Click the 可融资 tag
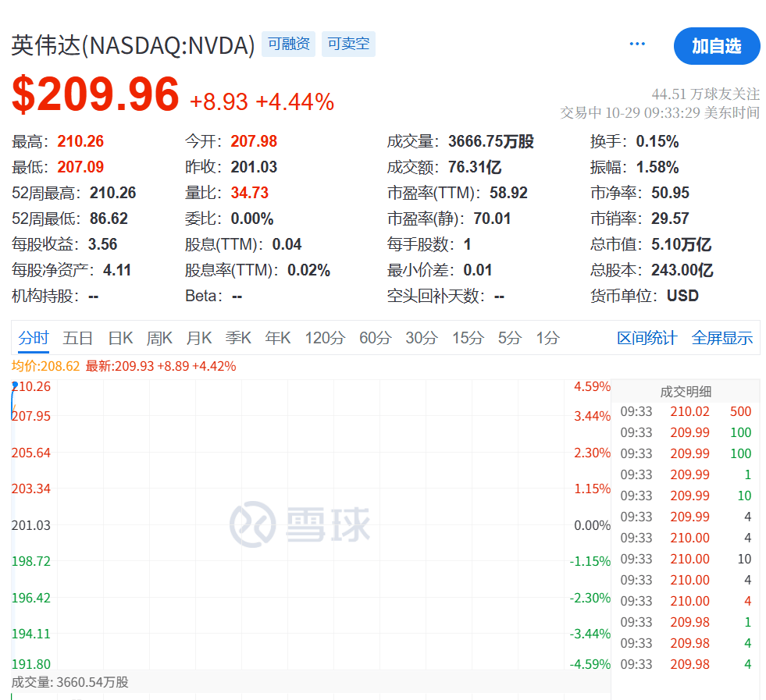The width and height of the screenshot is (766, 700). 288,44
